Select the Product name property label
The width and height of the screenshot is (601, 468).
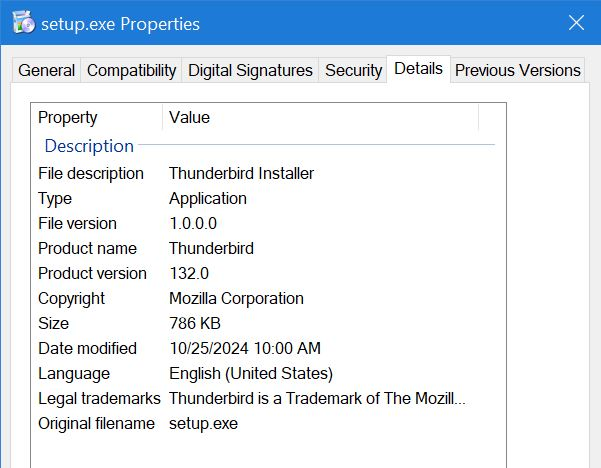[x=87, y=248]
